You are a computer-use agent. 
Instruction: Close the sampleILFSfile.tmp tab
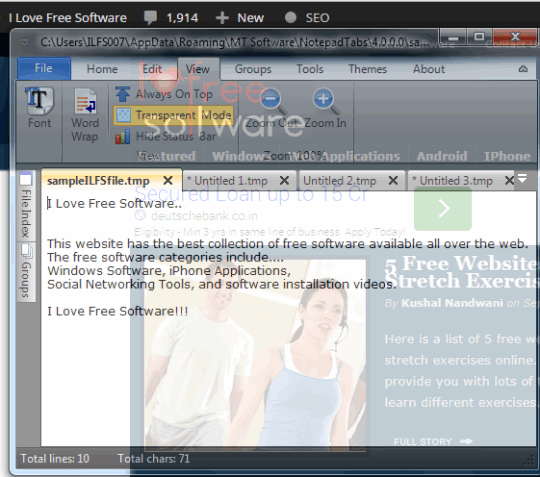(168, 180)
